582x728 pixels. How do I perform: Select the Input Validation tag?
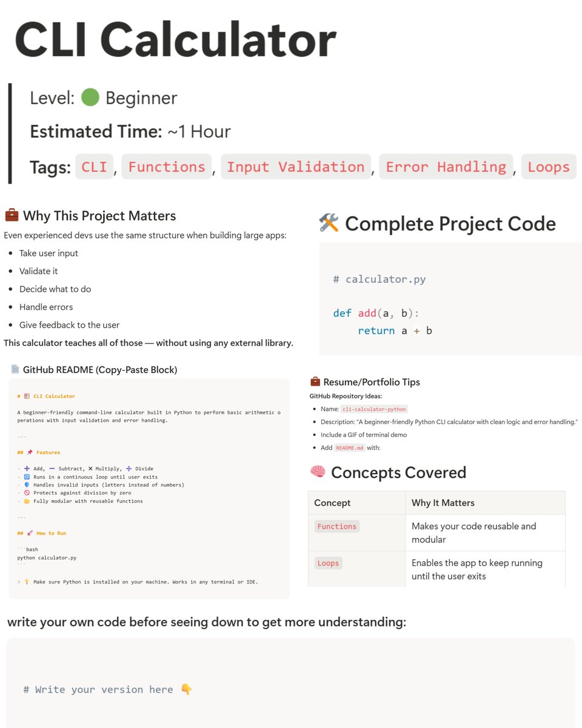click(x=296, y=167)
